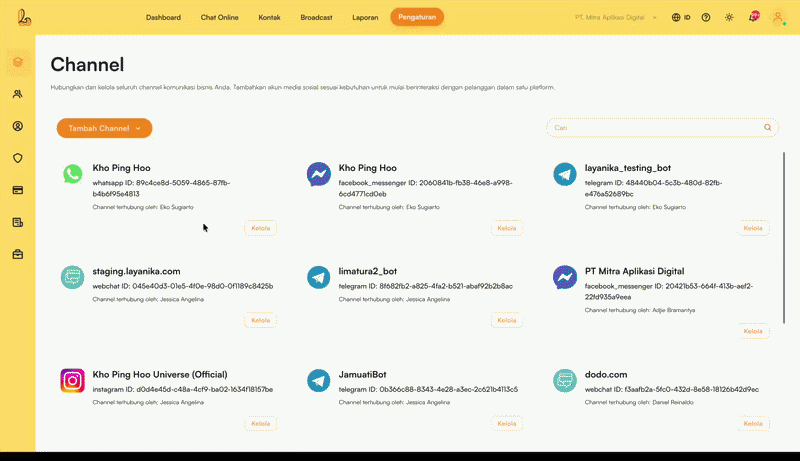Open the Laporan tab
This screenshot has width=800, height=461.
coord(365,17)
